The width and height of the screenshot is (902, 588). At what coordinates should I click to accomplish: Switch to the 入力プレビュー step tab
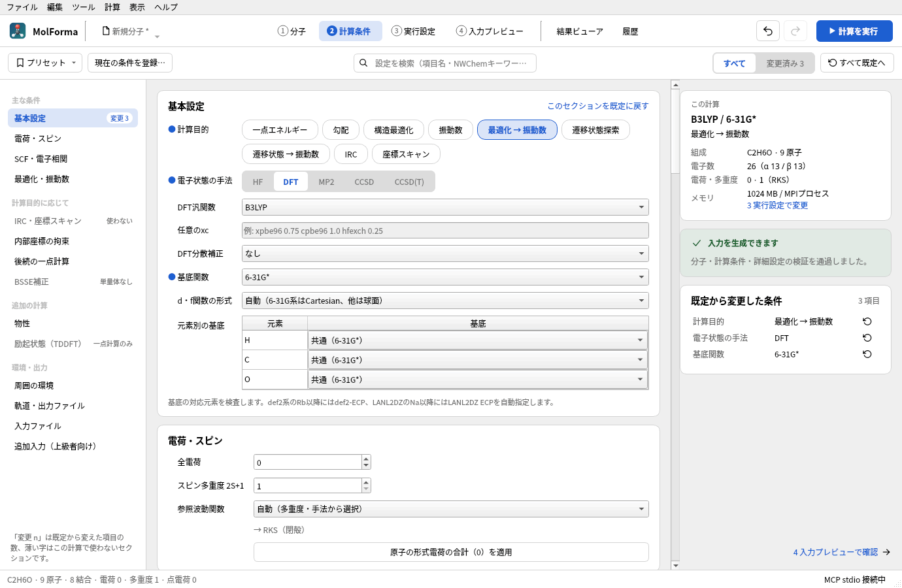click(x=490, y=31)
